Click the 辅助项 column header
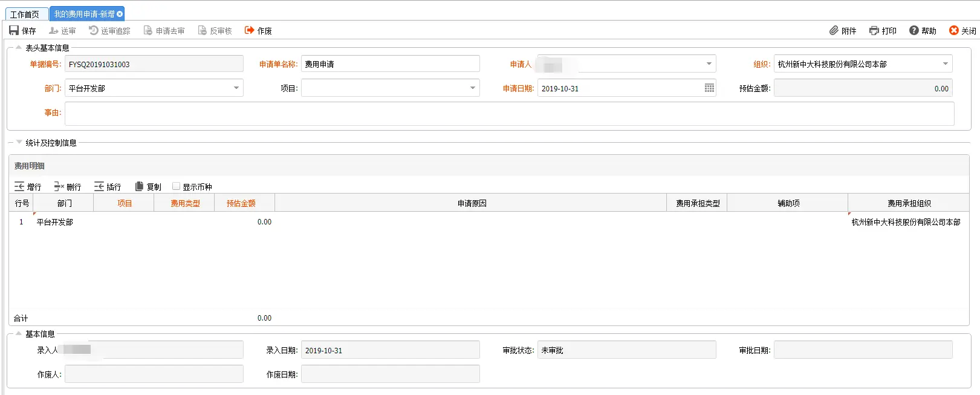 [788, 203]
